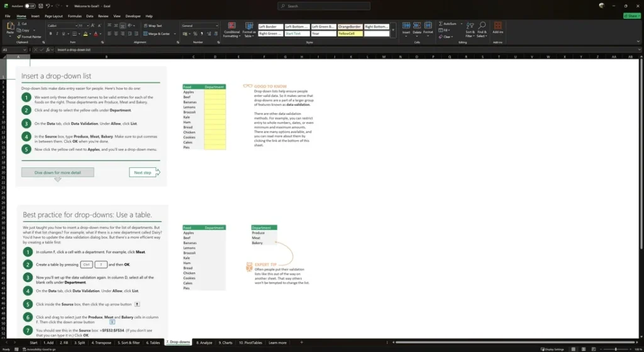Apply comma style number format
This screenshot has width=644, height=352.
[202, 34]
